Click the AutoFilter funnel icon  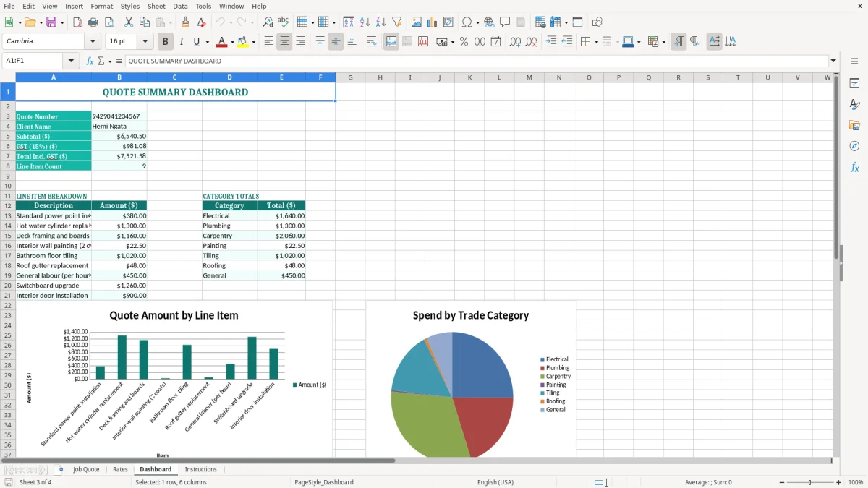point(397,22)
